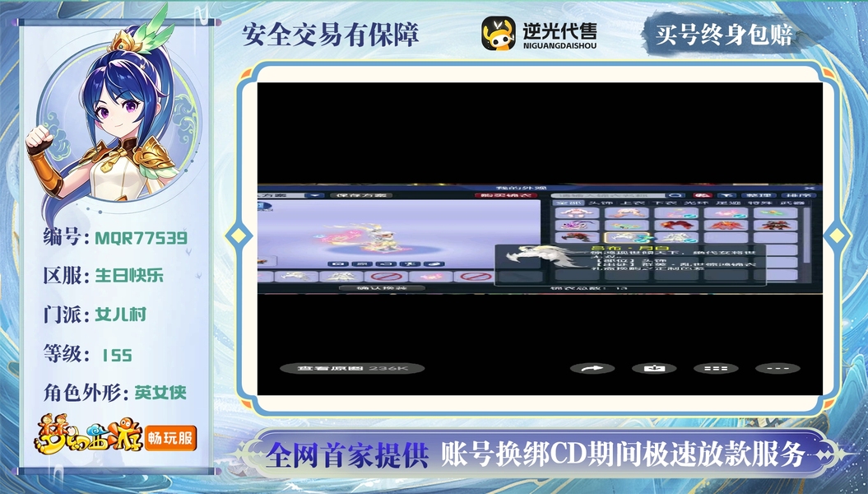Click the first empty prohibited equipment slot
The image size is (868, 494).
click(x=387, y=277)
